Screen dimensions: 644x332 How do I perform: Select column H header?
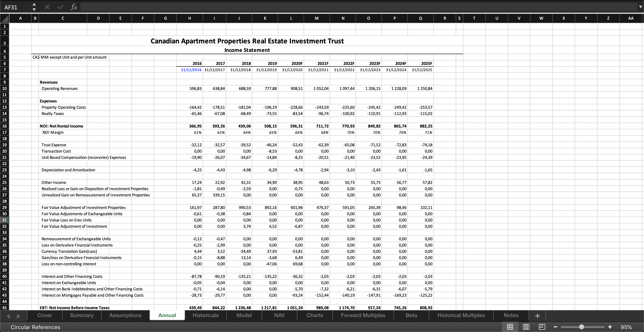click(189, 18)
